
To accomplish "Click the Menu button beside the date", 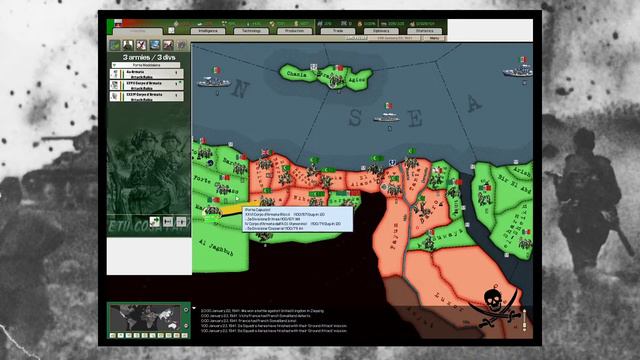I will (x=434, y=38).
